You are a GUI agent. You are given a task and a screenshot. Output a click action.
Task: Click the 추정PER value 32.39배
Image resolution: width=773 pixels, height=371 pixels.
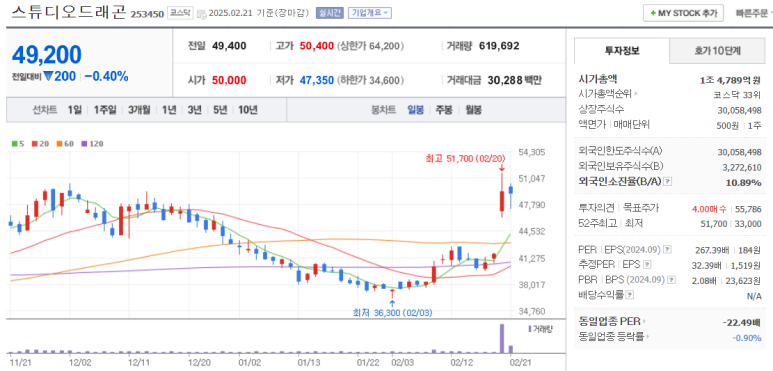706,266
